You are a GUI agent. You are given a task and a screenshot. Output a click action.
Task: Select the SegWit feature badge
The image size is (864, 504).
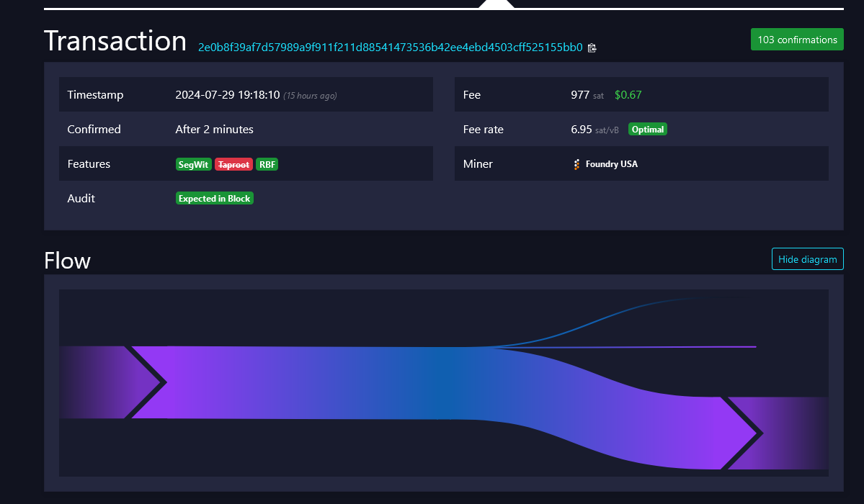click(193, 164)
